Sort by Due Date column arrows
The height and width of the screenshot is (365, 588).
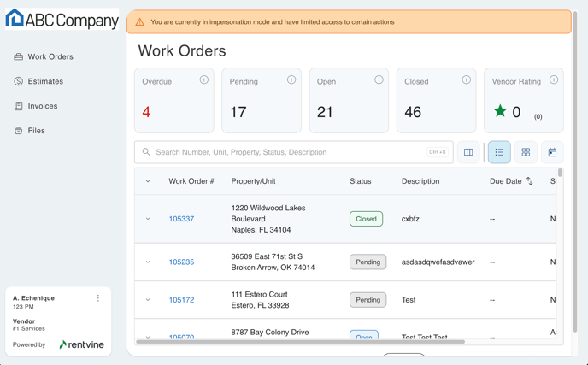pos(529,181)
